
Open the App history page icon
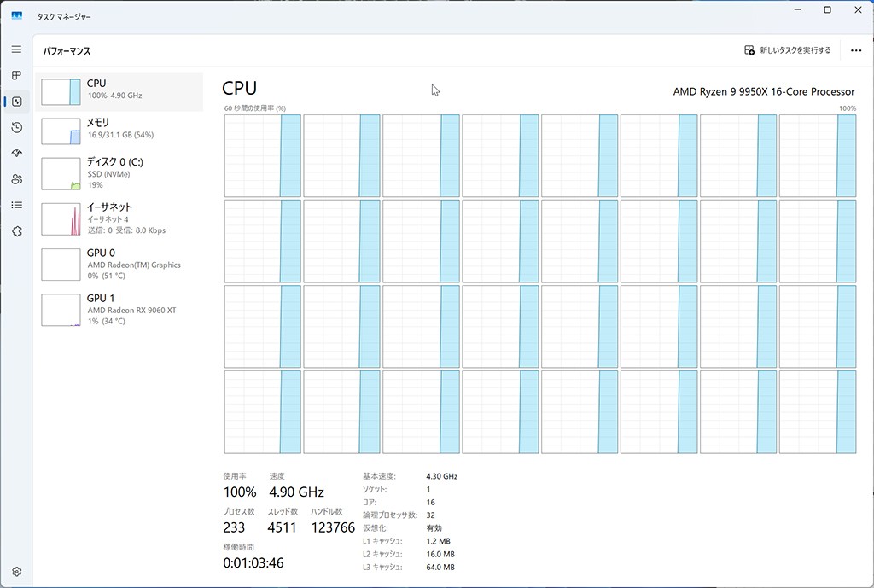click(x=16, y=128)
